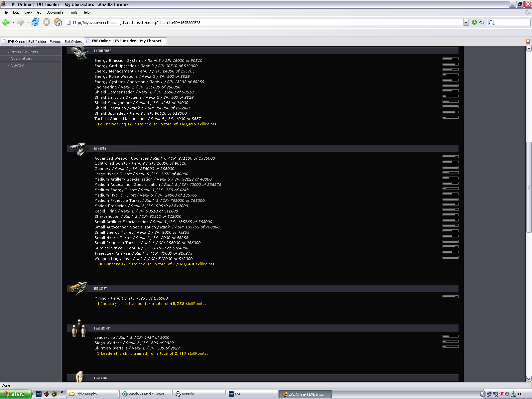Open the Tools menu
Image resolution: width=532 pixels, height=399 pixels.
[73, 12]
